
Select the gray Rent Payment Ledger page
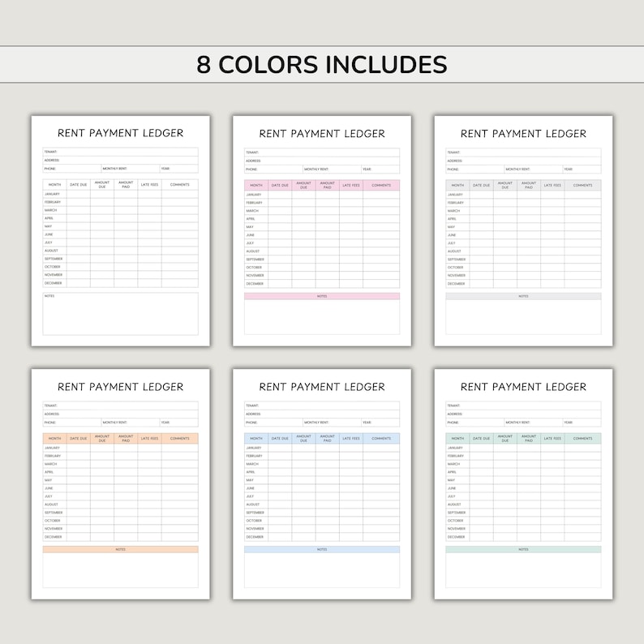(x=523, y=231)
